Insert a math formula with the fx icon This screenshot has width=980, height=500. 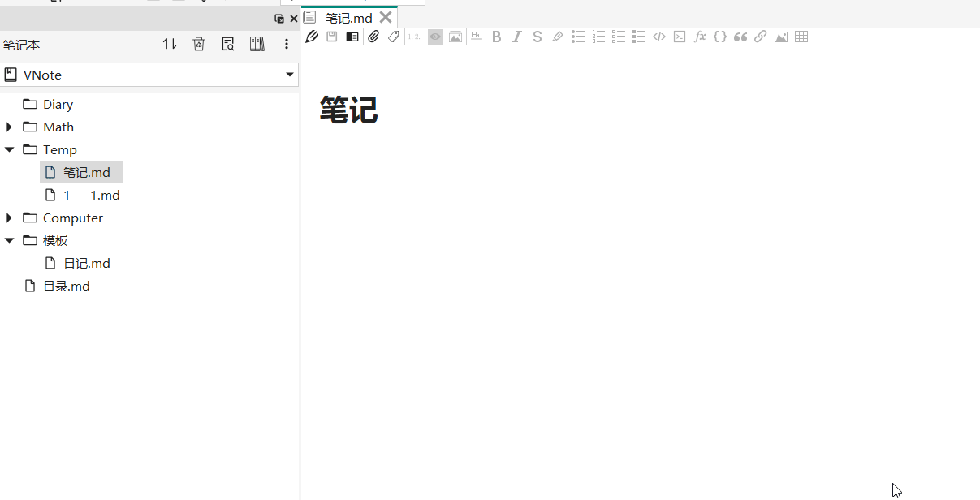click(700, 37)
